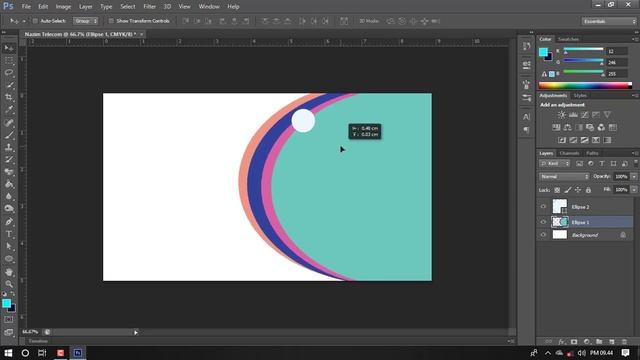
Task: Open the Fill slider dropdown arrow
Action: (x=634, y=190)
